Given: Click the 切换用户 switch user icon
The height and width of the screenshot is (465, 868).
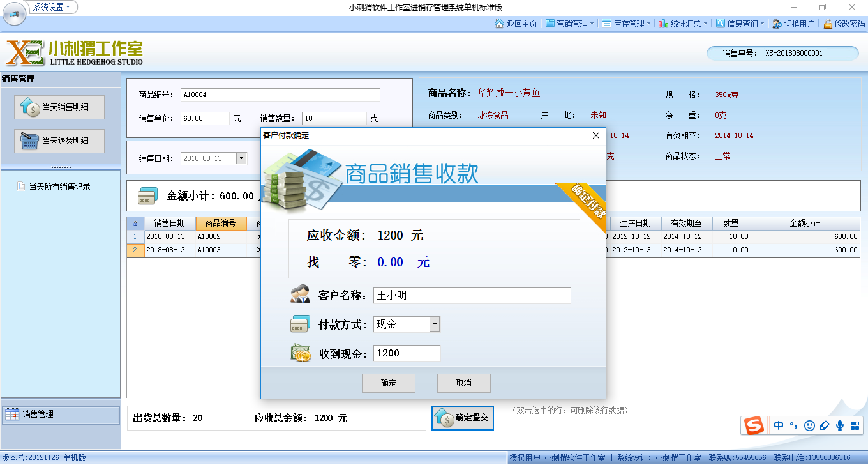Looking at the screenshot, I should click(x=777, y=24).
